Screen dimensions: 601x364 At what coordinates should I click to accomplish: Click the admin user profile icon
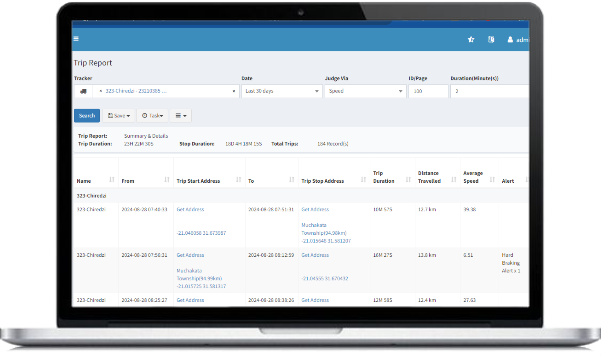[510, 39]
